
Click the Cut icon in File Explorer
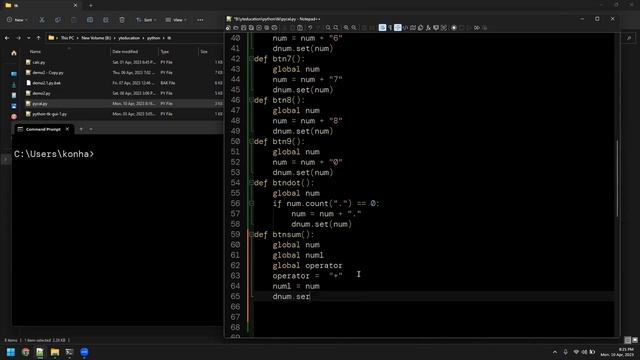[x=42, y=20]
